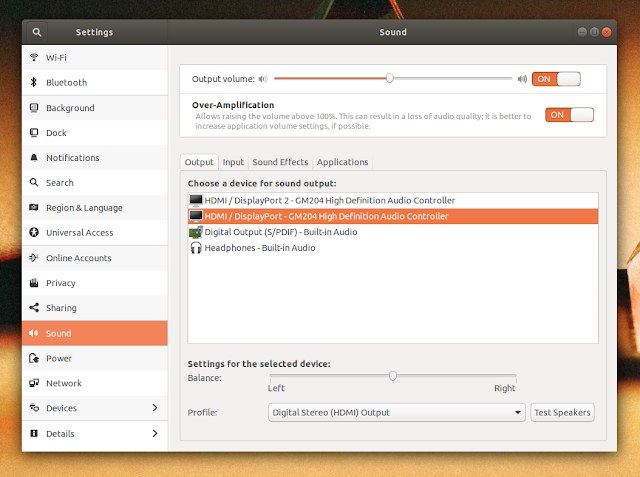Open Network settings label
Screen dimensions: 640x477
click(x=64, y=383)
